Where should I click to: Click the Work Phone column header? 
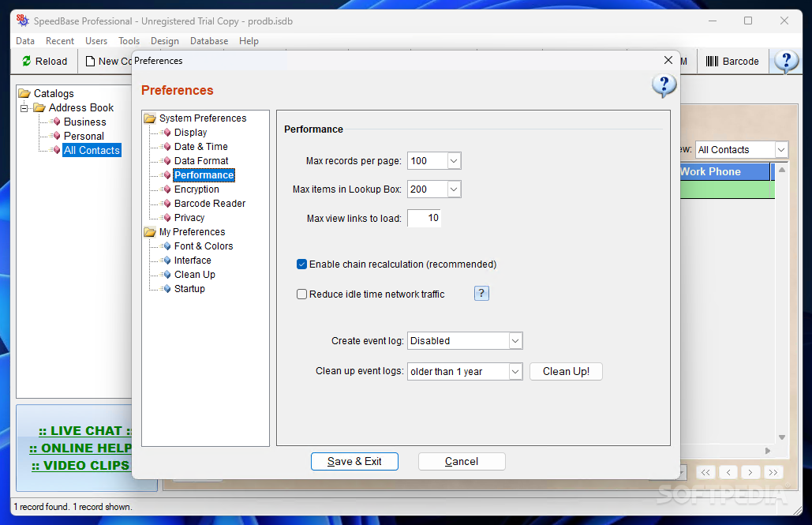(x=725, y=171)
